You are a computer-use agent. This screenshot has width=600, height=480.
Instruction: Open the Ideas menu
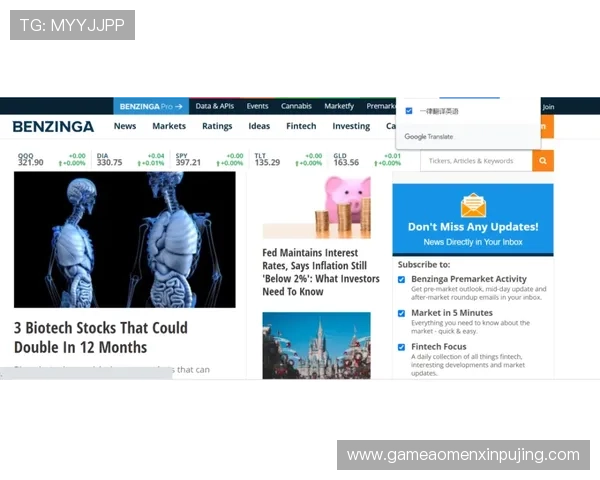point(259,126)
